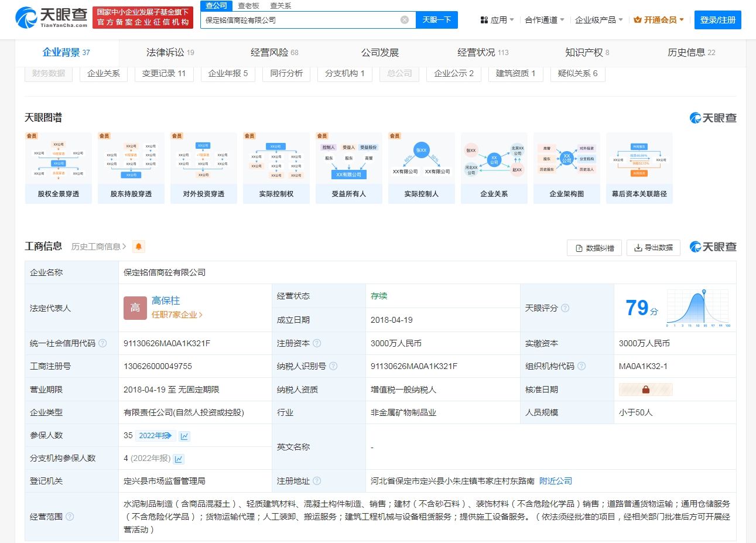Switch to 查公司 search tab
The image size is (756, 543).
pyautogui.click(x=217, y=5)
